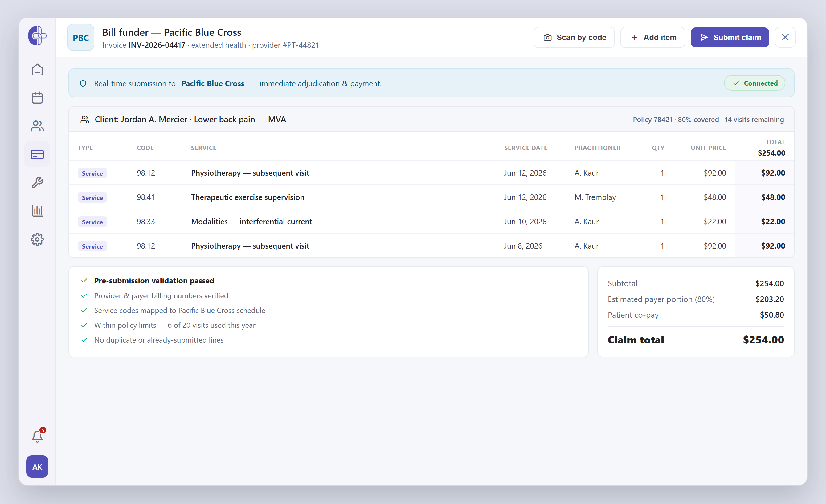Click the PRACTITIONER column header
826x504 pixels.
coord(597,148)
